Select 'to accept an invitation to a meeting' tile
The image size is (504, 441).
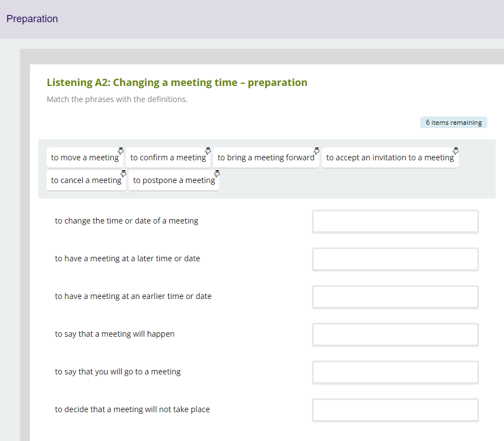(x=390, y=158)
